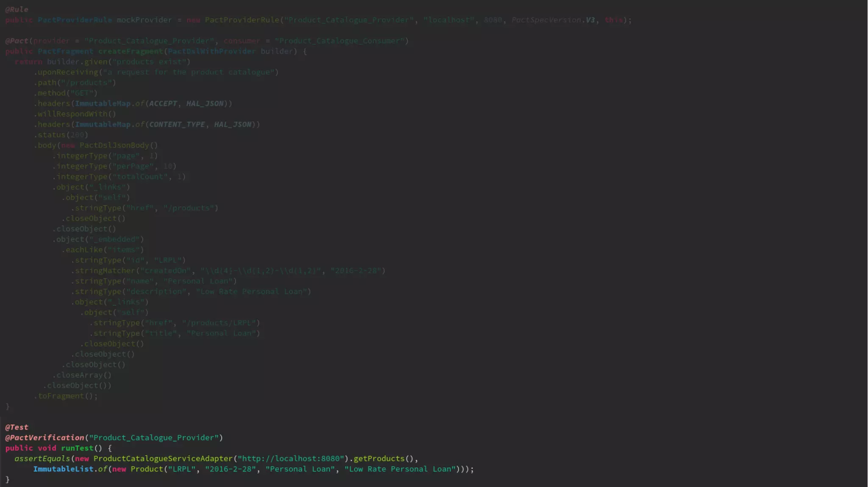This screenshot has width=868, height=487.
Task: Click the @PactVerification annotation
Action: [45, 438]
